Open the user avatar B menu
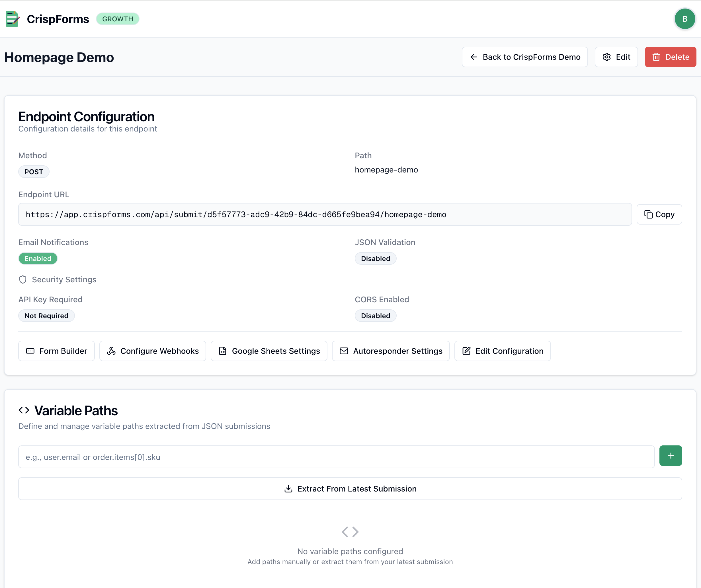701x588 pixels. point(684,19)
